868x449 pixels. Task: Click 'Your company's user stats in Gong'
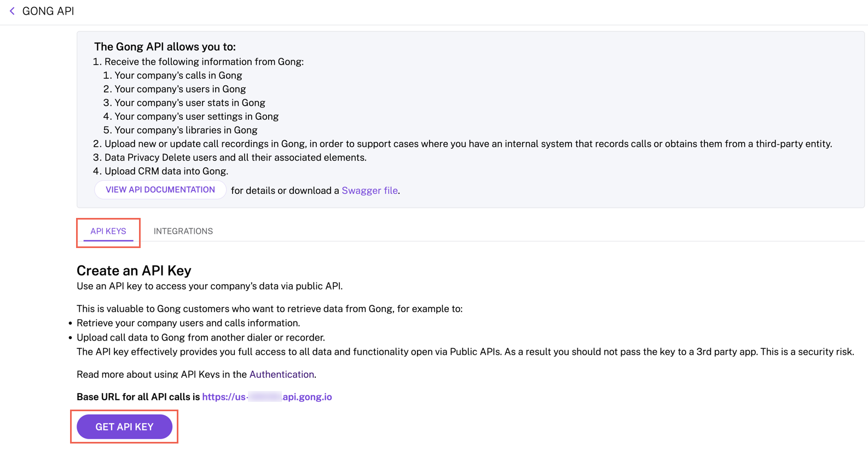tap(190, 103)
